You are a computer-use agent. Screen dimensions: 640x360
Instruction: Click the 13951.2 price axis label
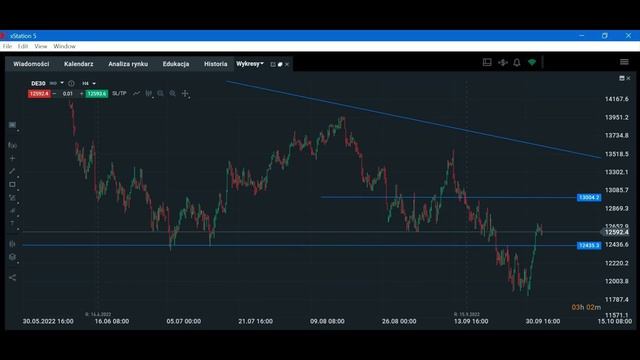tap(616, 117)
